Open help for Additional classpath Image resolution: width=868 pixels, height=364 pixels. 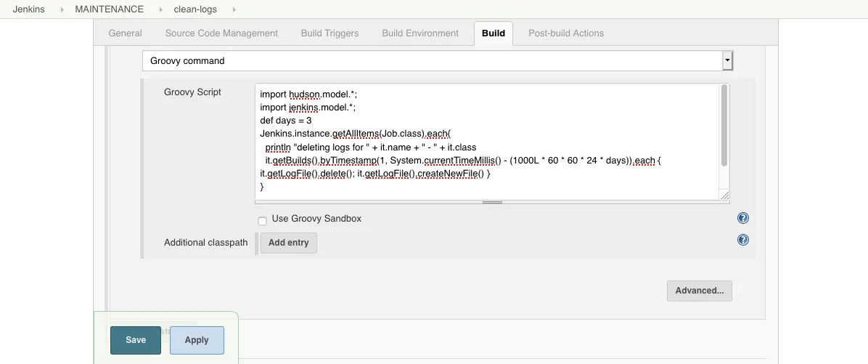(742, 240)
